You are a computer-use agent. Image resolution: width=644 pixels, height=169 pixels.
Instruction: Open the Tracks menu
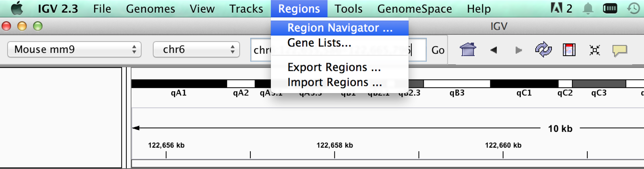click(x=246, y=8)
